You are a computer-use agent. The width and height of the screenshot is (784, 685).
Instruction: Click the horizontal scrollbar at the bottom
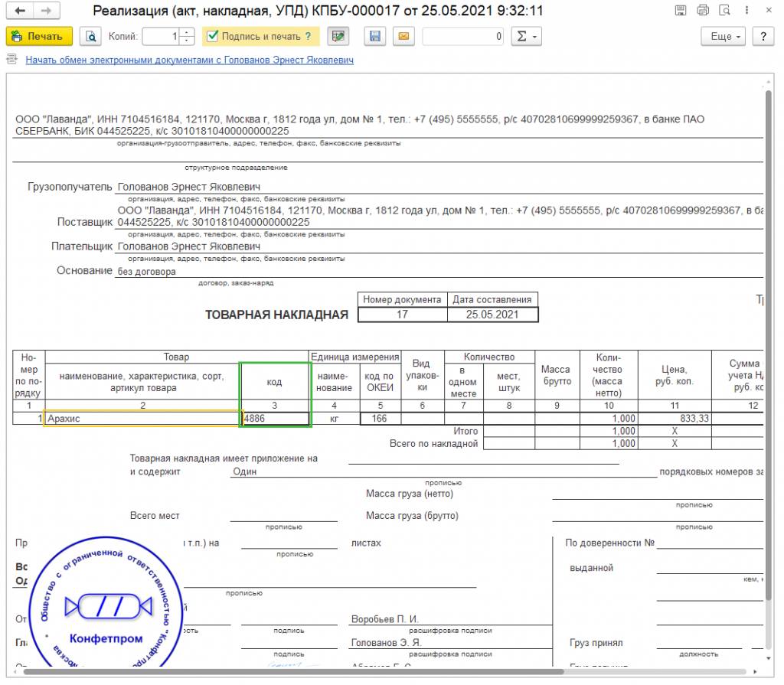click(x=294, y=671)
